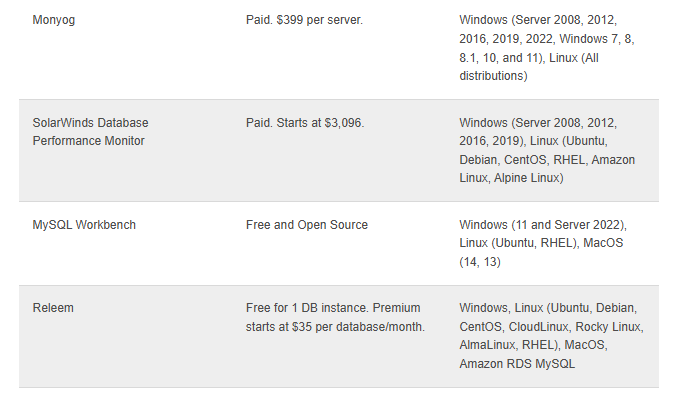Screen dimensions: 677x412
Task: Click the 'distributions)' word in Monyog row
Action: click(x=493, y=76)
